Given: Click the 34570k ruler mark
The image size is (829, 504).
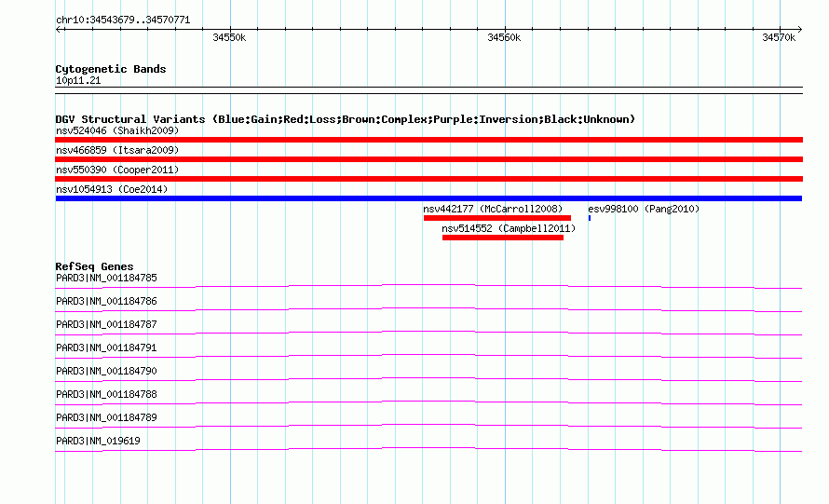Looking at the screenshot, I should click(779, 37).
